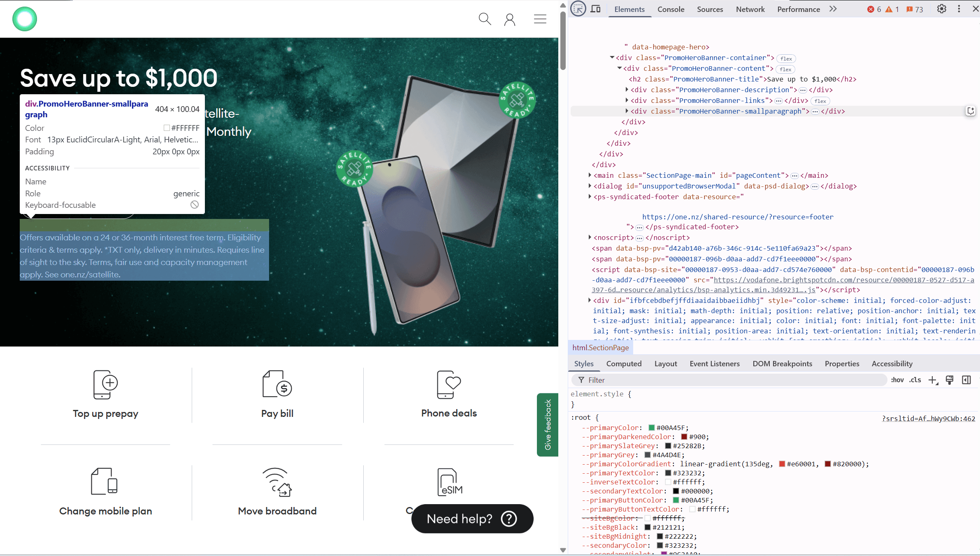The image size is (980, 556).
Task: Click the eSIM card icon
Action: click(x=450, y=482)
